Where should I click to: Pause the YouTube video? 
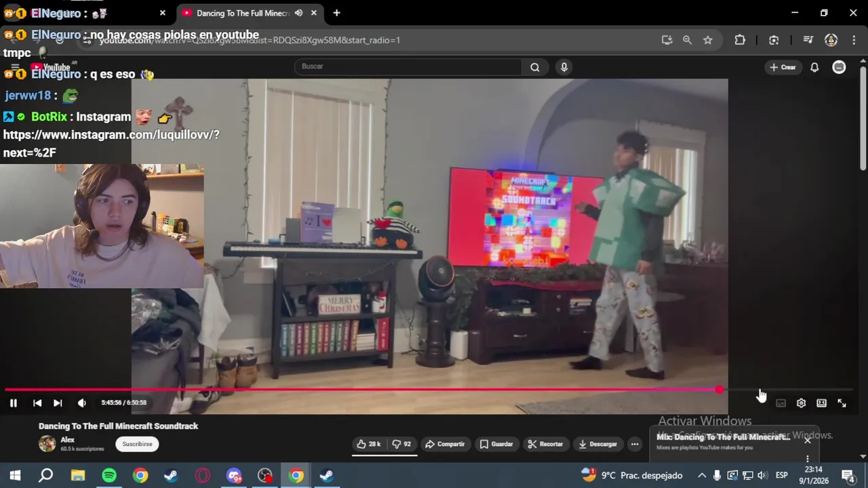point(13,403)
